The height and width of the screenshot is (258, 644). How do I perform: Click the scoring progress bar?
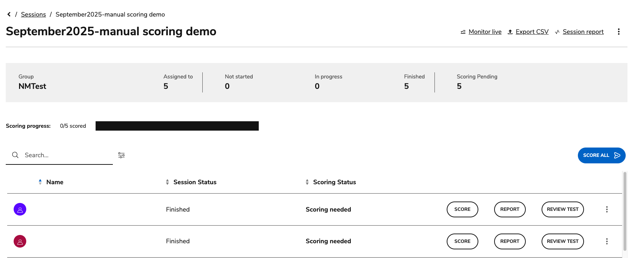tap(177, 126)
